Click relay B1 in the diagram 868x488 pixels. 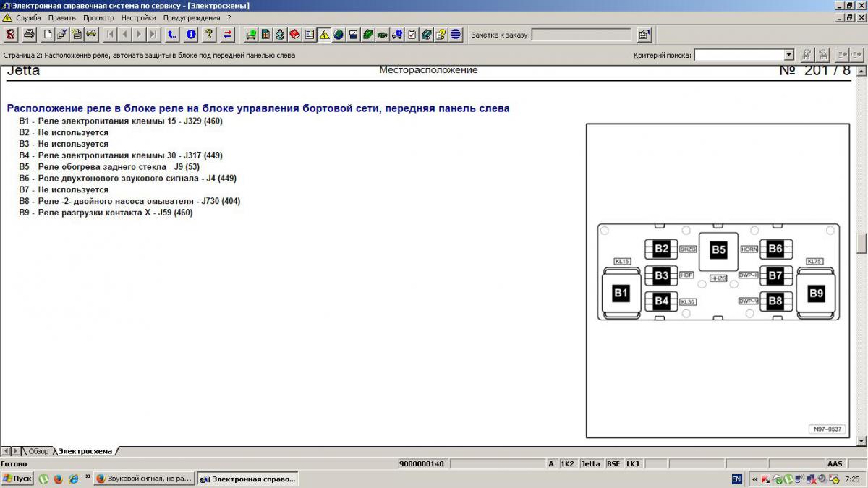(621, 293)
